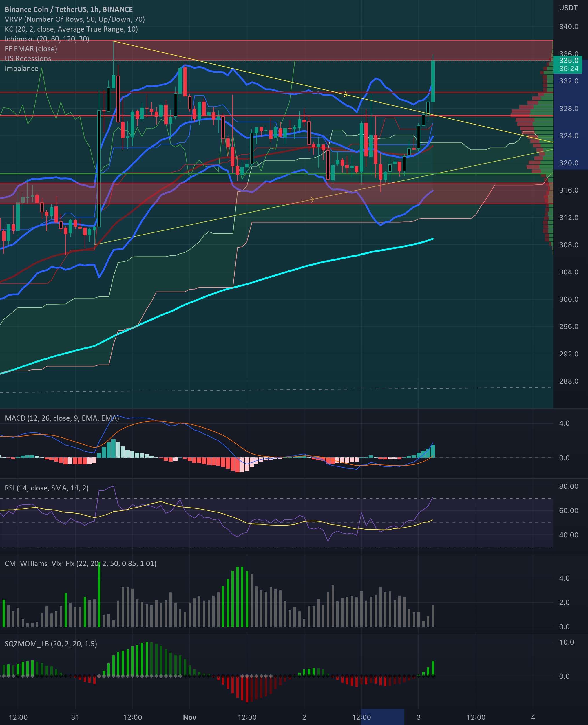Screen dimensions: 588x725
Task: Click the date label 2 on time axis
Action: 304,717
